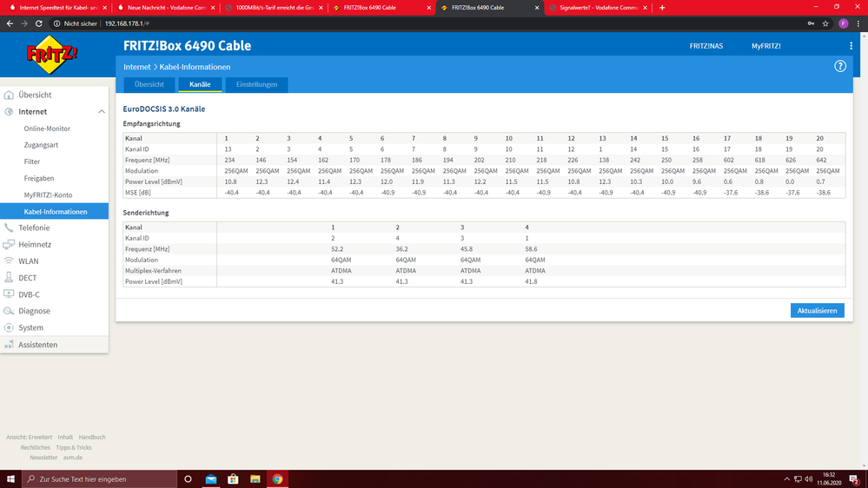Image resolution: width=868 pixels, height=488 pixels.
Task: Select the Kanäle tab
Action: click(x=200, y=84)
